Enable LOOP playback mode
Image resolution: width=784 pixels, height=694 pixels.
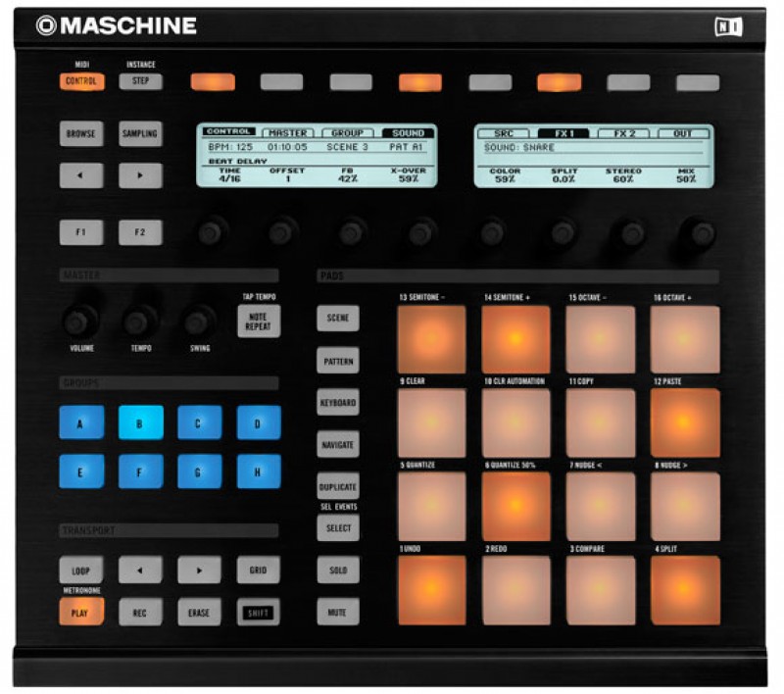82,570
